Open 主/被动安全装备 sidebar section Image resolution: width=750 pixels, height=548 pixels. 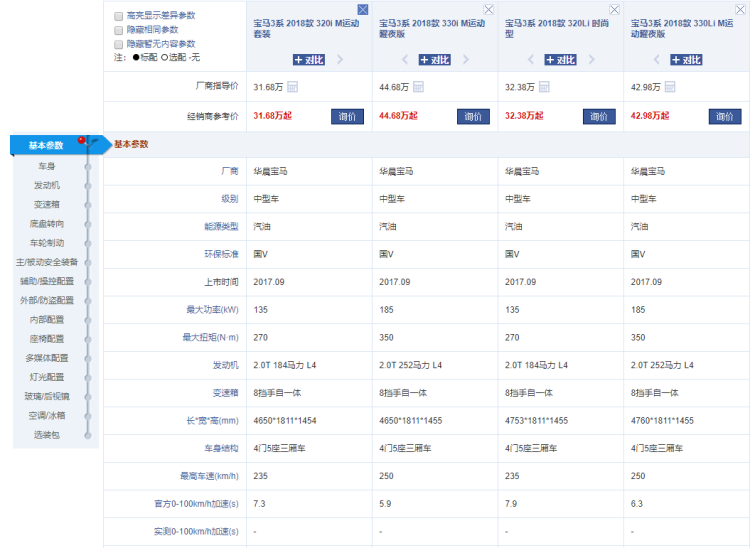[x=47, y=262]
